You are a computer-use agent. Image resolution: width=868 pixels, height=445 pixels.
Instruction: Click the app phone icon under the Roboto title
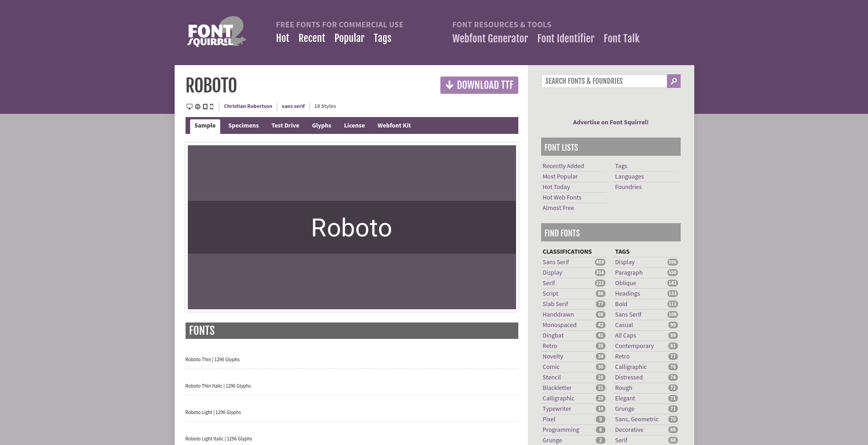(x=212, y=107)
